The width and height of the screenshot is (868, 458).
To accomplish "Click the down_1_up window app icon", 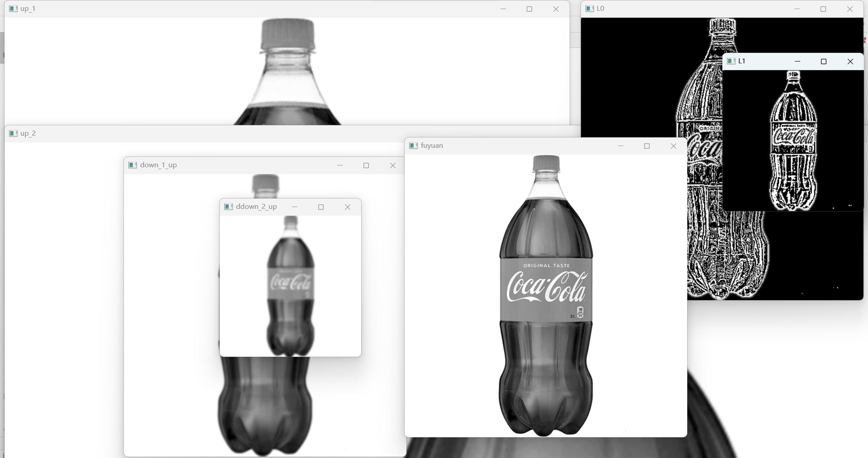I will pos(133,165).
